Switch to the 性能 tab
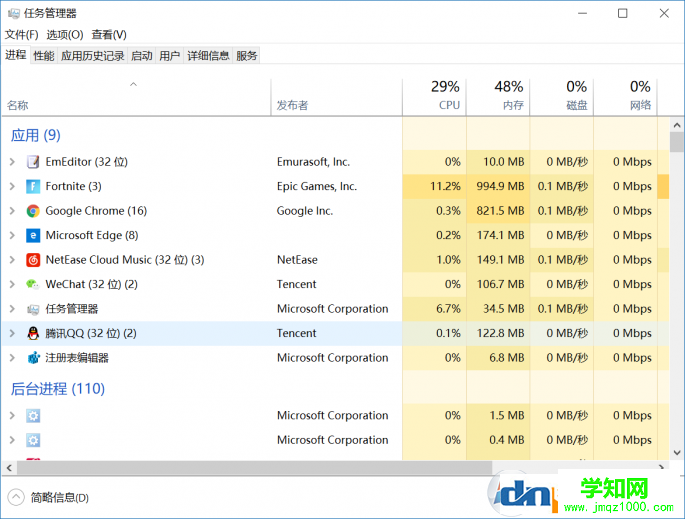Viewport: 685px width, 519px height. 44,55
